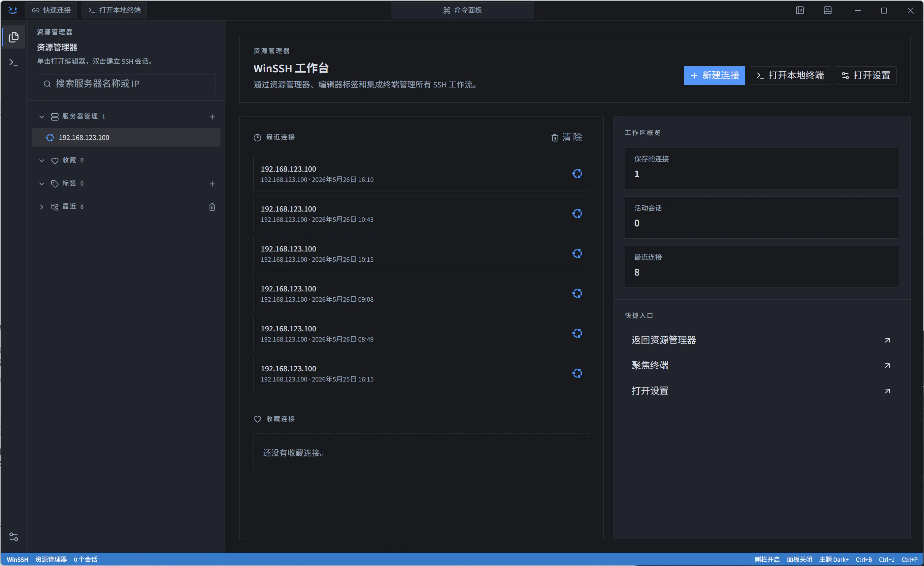Collapse the 标签 tree section

(42, 184)
